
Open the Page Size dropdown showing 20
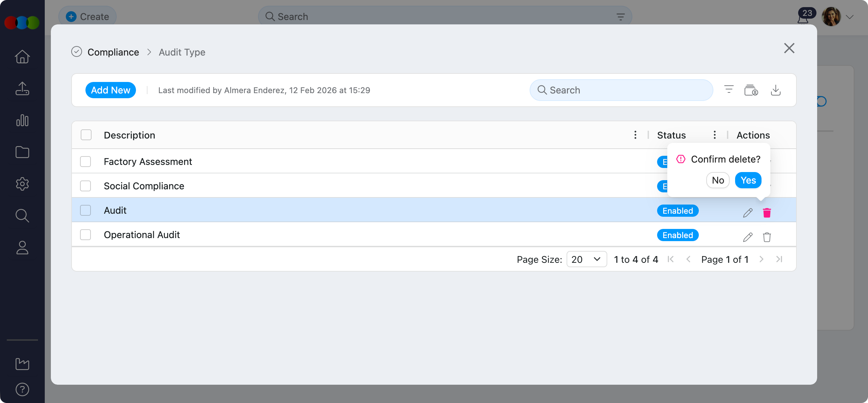586,259
